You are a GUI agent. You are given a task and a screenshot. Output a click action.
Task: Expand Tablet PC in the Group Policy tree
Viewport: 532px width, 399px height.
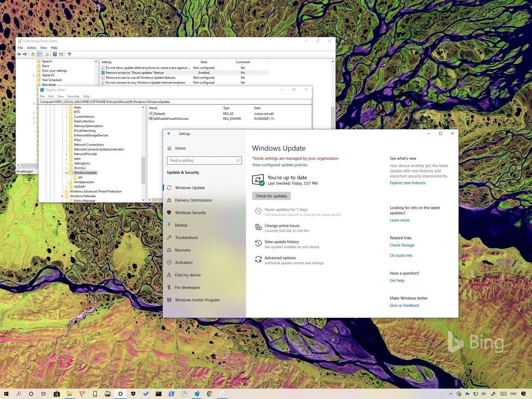coord(33,75)
